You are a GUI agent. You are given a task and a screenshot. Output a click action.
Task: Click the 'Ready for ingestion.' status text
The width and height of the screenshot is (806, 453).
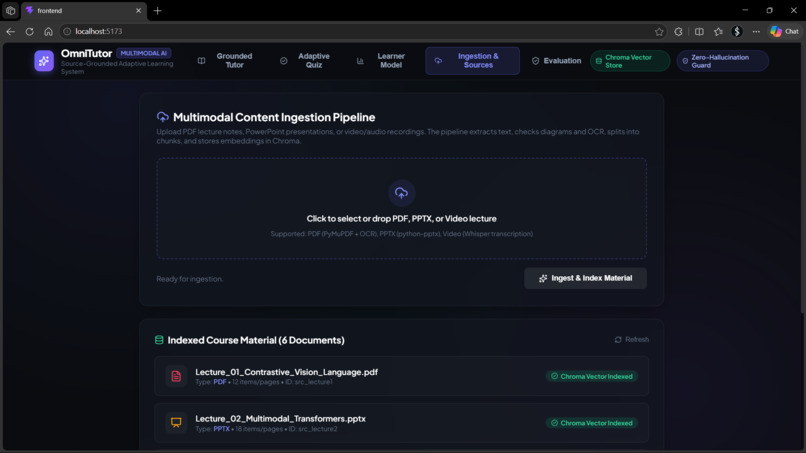click(x=190, y=279)
